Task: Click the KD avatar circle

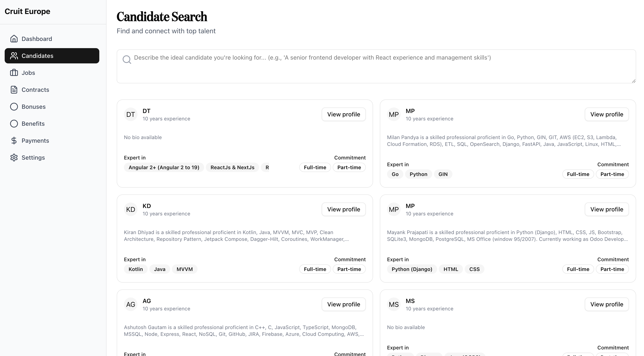Action: click(130, 209)
